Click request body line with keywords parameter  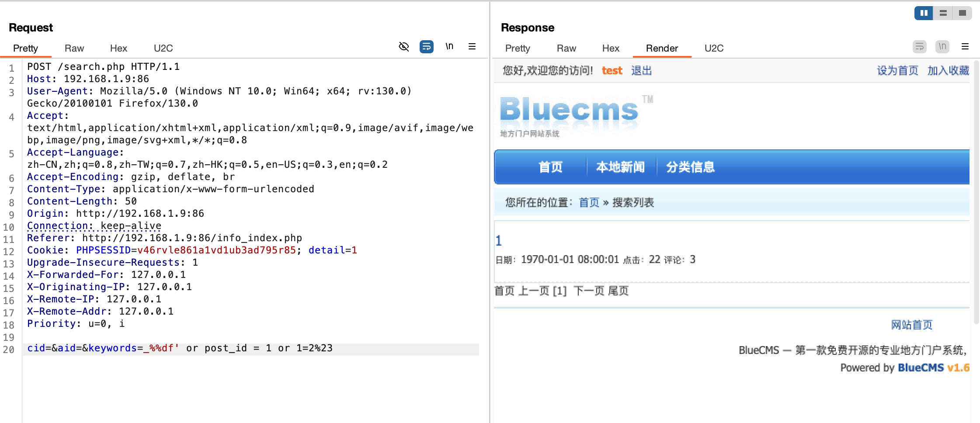coord(180,348)
